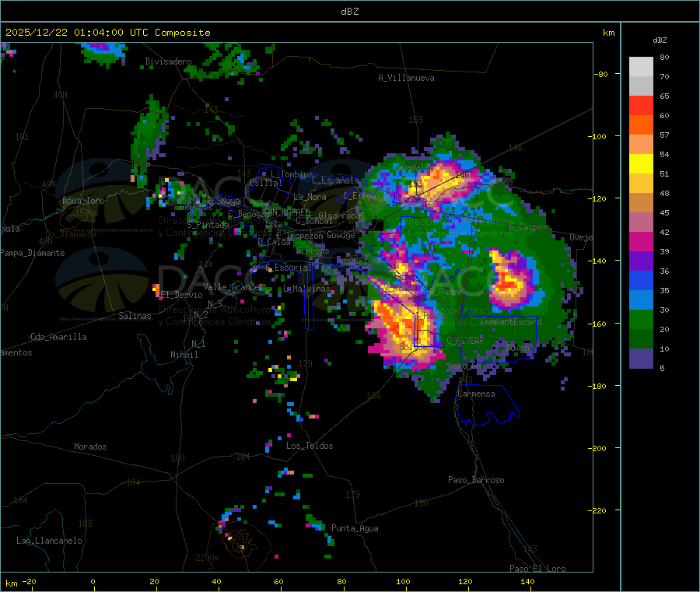Click the A_Villanueva map label
The height and width of the screenshot is (592, 700).
(406, 78)
